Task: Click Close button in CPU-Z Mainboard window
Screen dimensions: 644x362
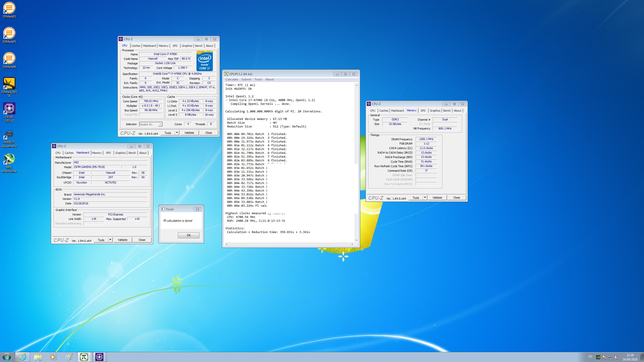Action: coord(142,240)
